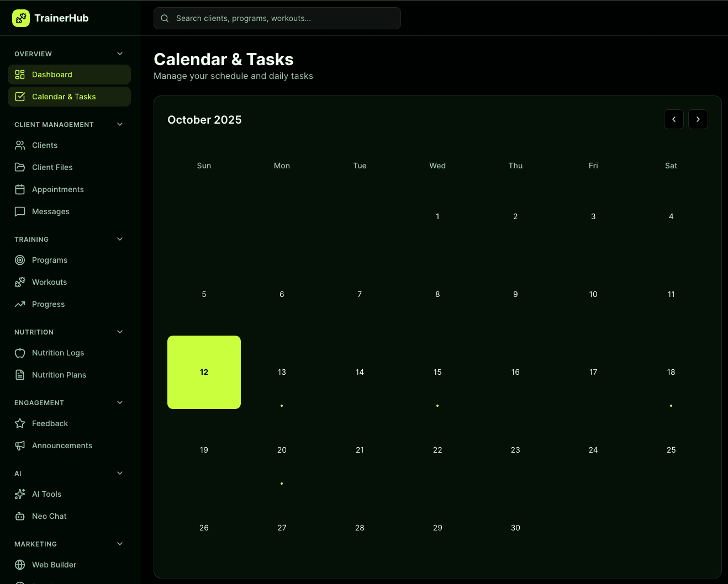Image resolution: width=728 pixels, height=584 pixels.
Task: Open Nutrition Plans document icon
Action: point(20,374)
